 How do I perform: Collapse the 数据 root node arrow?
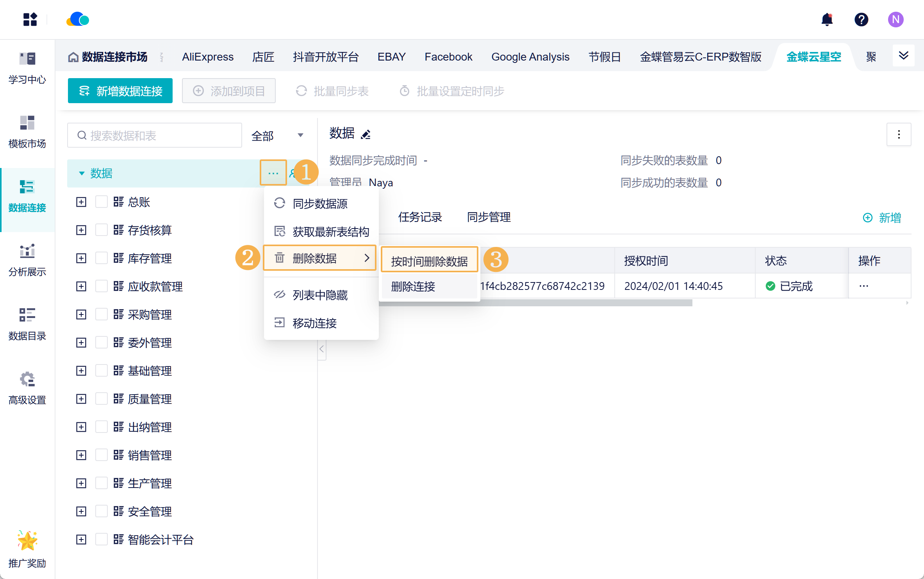point(82,173)
